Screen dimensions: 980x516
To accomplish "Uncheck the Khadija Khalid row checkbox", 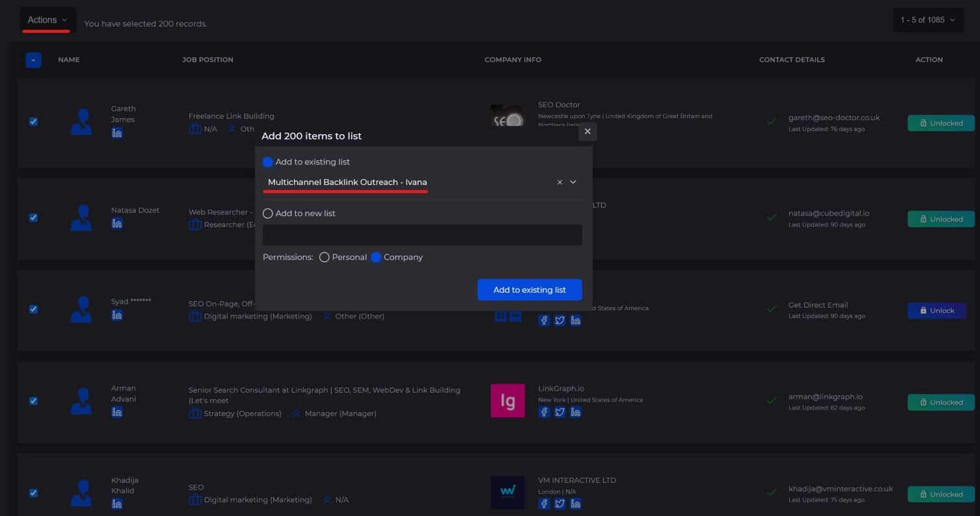I will [x=33, y=493].
